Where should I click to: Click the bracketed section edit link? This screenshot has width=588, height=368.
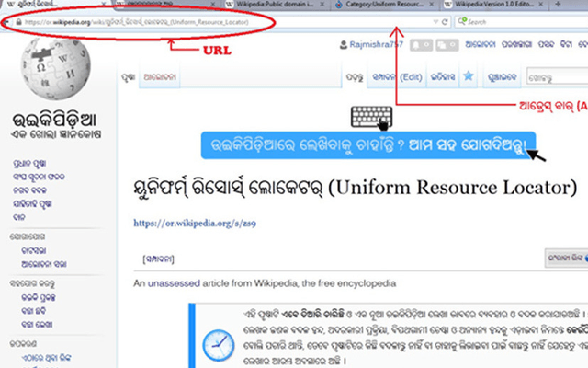tap(158, 259)
